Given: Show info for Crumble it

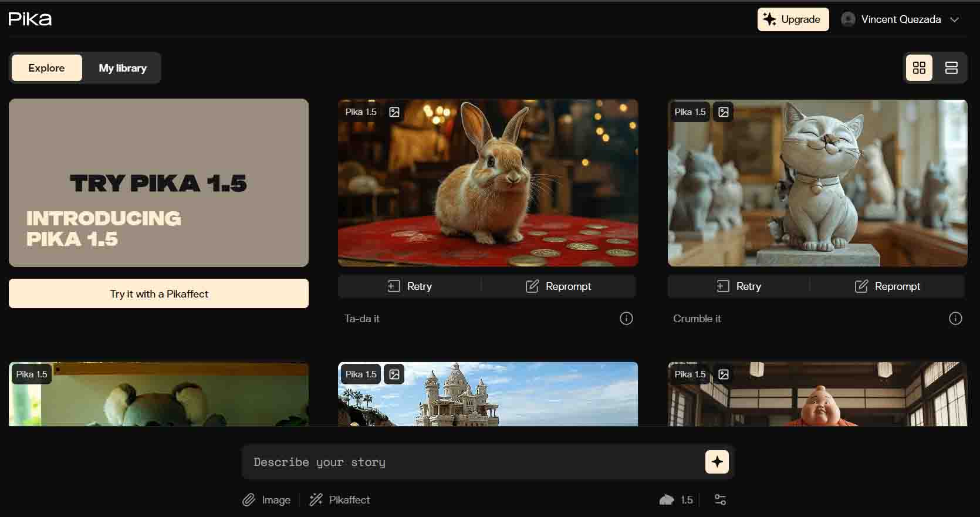Looking at the screenshot, I should [x=955, y=319].
